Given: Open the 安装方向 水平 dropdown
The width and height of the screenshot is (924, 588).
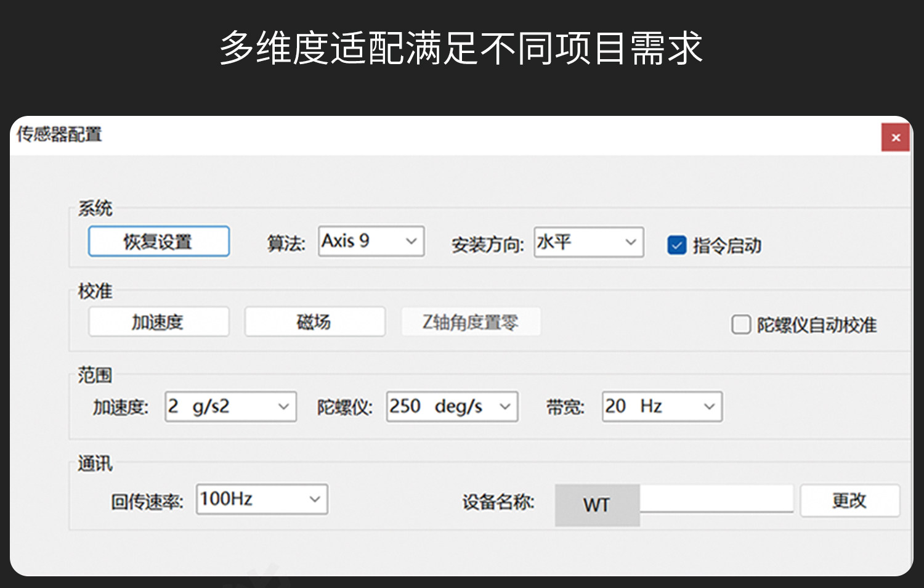Looking at the screenshot, I should [589, 242].
